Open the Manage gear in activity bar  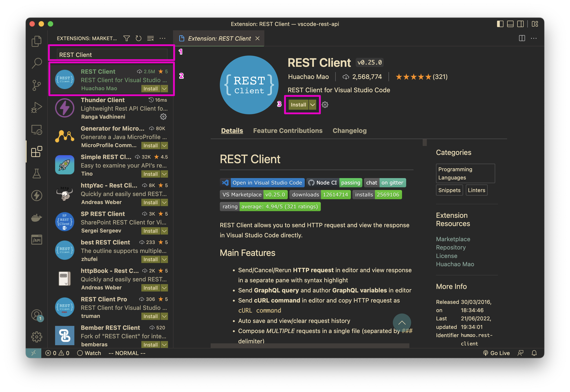(x=36, y=337)
